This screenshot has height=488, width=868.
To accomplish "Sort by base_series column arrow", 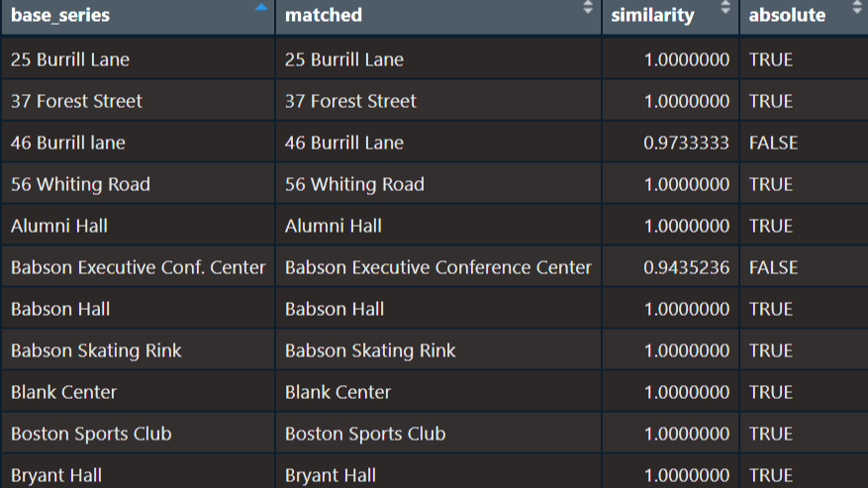I will tap(260, 8).
